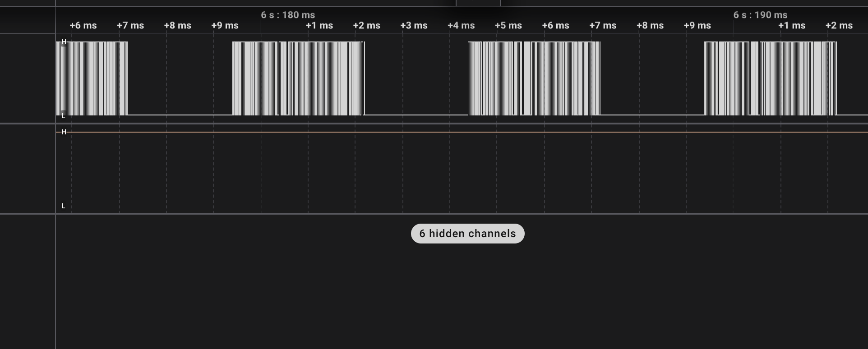This screenshot has height=349, width=868.
Task: Click the L level marker of the second channel
Action: click(63, 206)
